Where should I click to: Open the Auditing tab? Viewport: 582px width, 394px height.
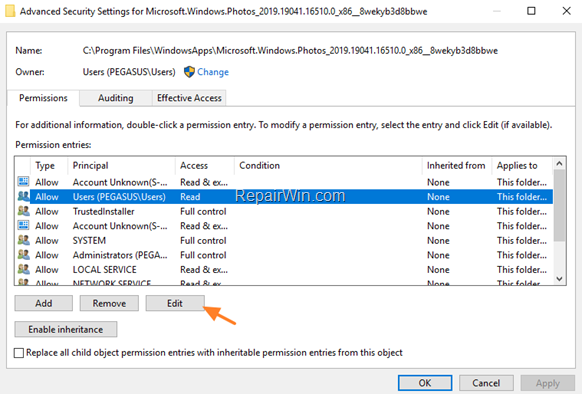coord(115,98)
